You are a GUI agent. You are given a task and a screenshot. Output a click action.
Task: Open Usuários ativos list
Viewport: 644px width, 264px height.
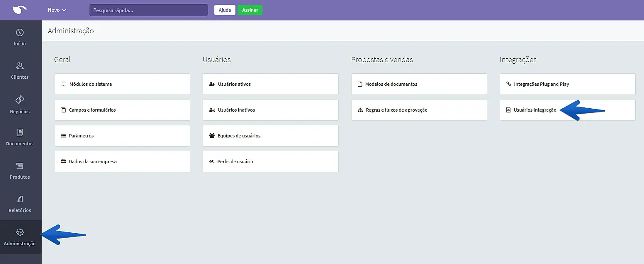coord(270,84)
